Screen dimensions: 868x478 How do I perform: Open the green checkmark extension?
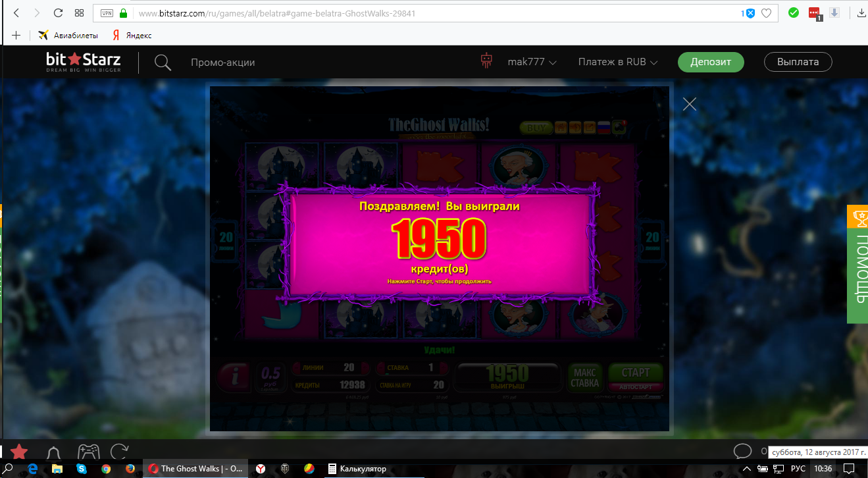794,13
